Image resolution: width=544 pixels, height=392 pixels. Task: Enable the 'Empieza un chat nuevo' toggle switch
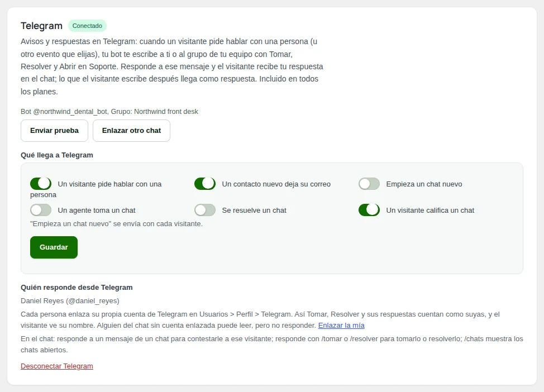(x=369, y=184)
